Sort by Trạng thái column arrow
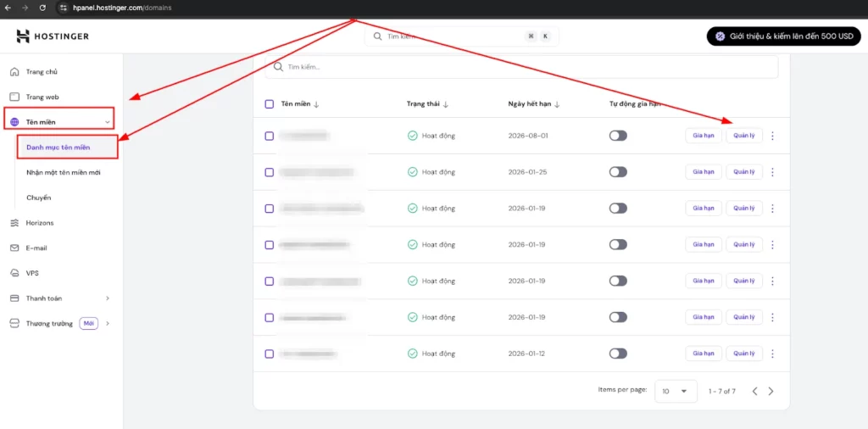 click(x=446, y=104)
